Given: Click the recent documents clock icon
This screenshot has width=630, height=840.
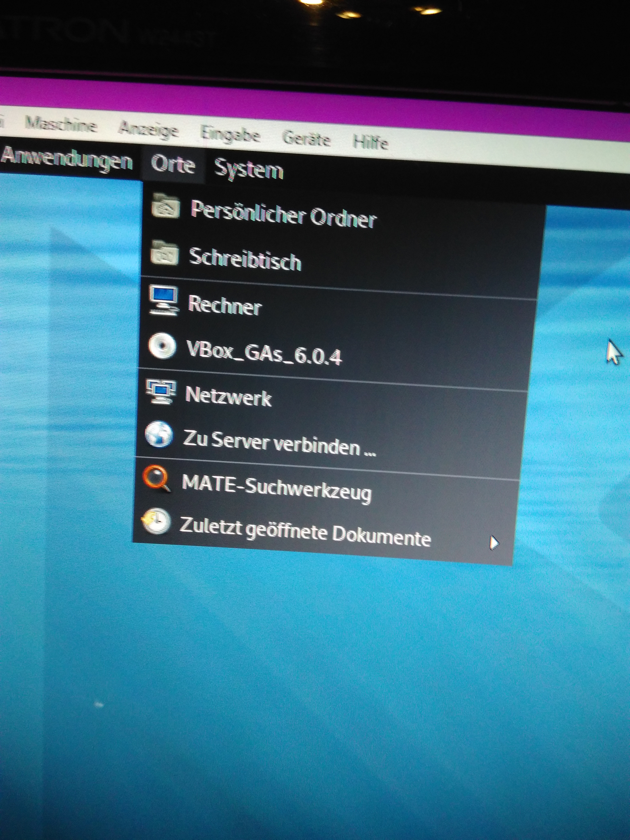Looking at the screenshot, I should pos(156,521).
